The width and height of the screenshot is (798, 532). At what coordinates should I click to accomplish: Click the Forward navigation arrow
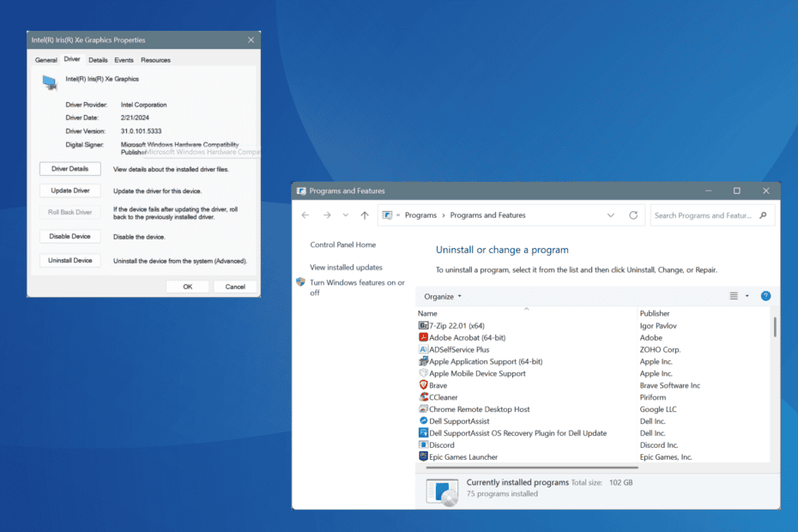(x=327, y=215)
